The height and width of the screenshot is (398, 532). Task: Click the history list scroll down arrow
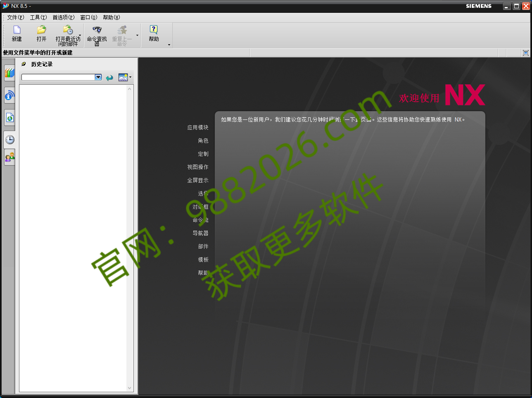[x=130, y=388]
